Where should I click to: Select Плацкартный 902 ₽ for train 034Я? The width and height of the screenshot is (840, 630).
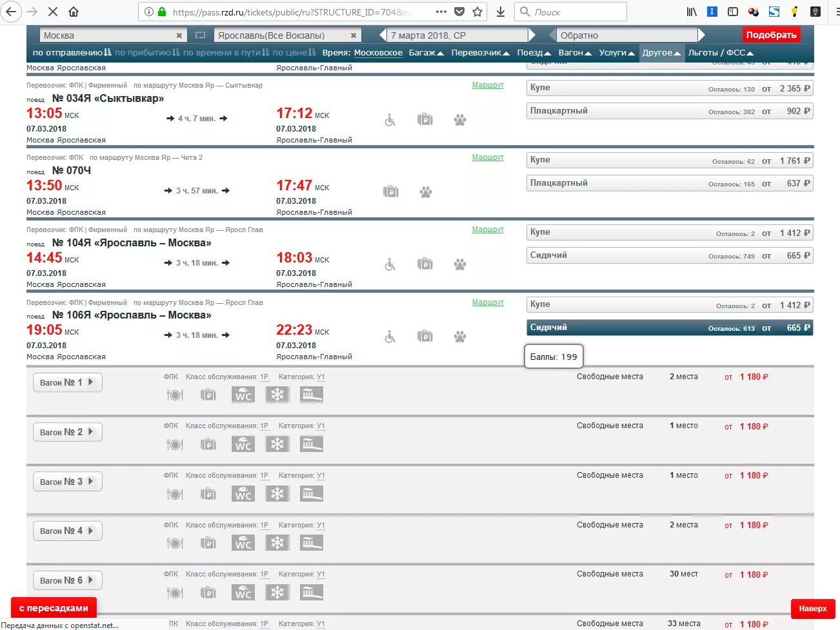670,111
